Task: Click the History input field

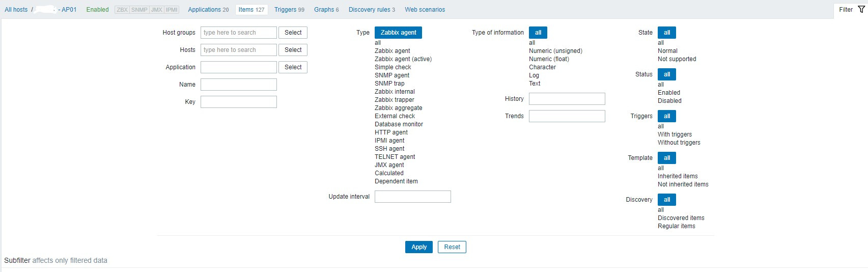Action: point(567,99)
